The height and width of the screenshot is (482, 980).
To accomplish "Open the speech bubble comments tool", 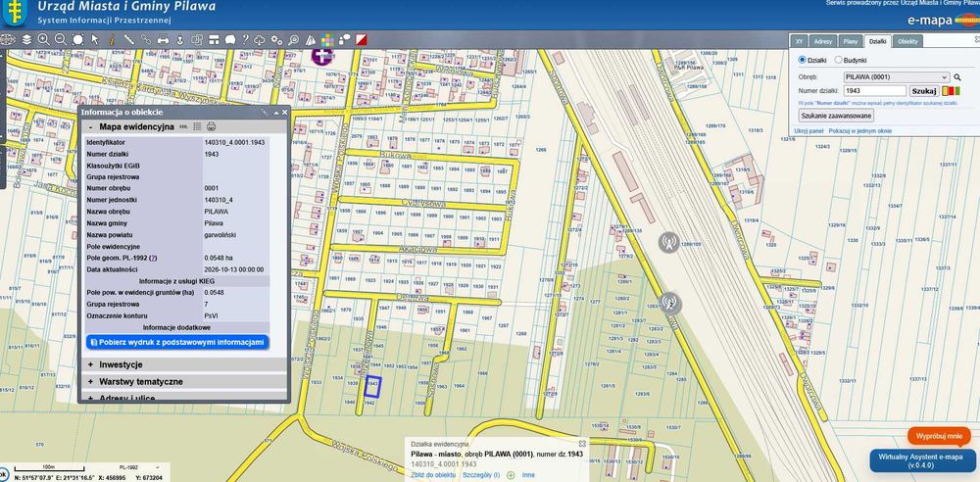I will (x=230, y=39).
